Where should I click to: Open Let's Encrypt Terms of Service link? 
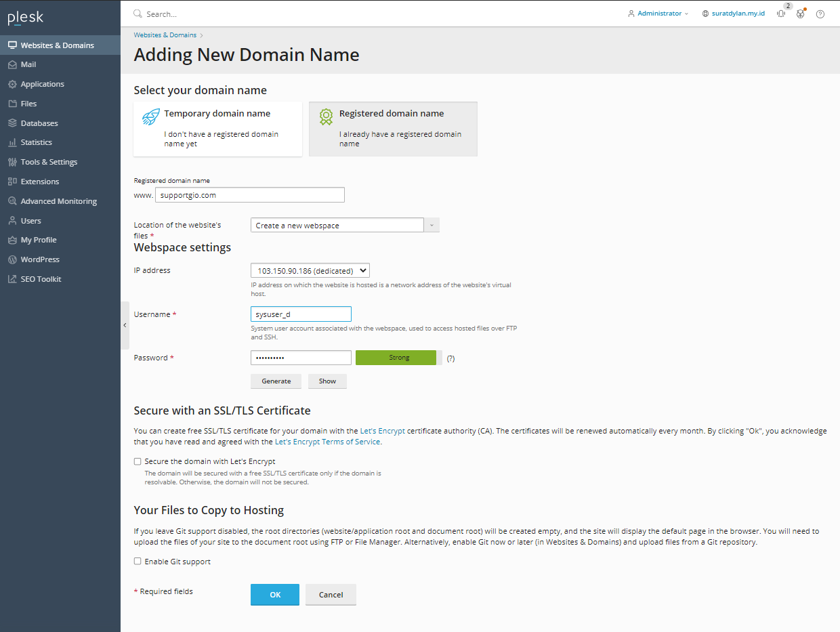point(328,441)
